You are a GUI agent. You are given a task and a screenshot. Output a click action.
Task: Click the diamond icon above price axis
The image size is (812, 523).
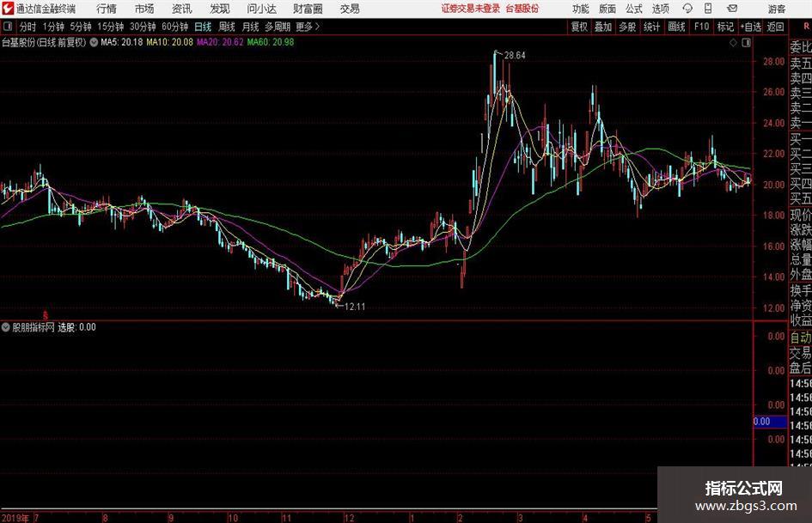click(733, 43)
